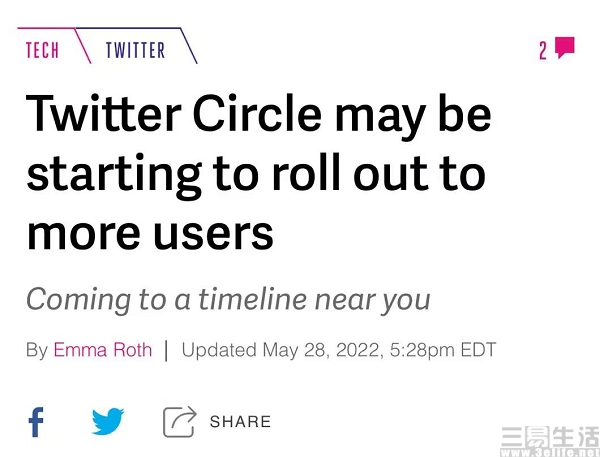The height and width of the screenshot is (457, 600).
Task: Click the SHARE text label
Action: (x=240, y=421)
